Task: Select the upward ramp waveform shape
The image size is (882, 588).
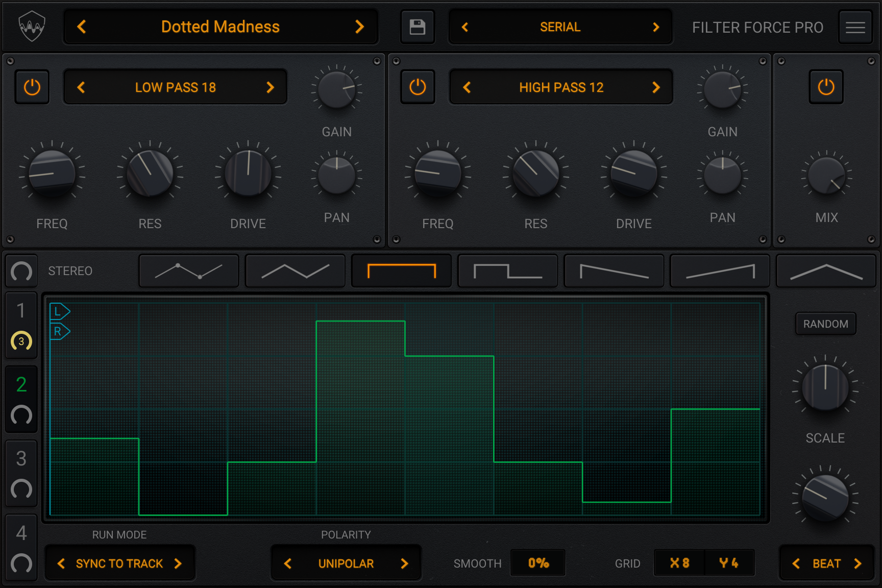Action: [720, 271]
